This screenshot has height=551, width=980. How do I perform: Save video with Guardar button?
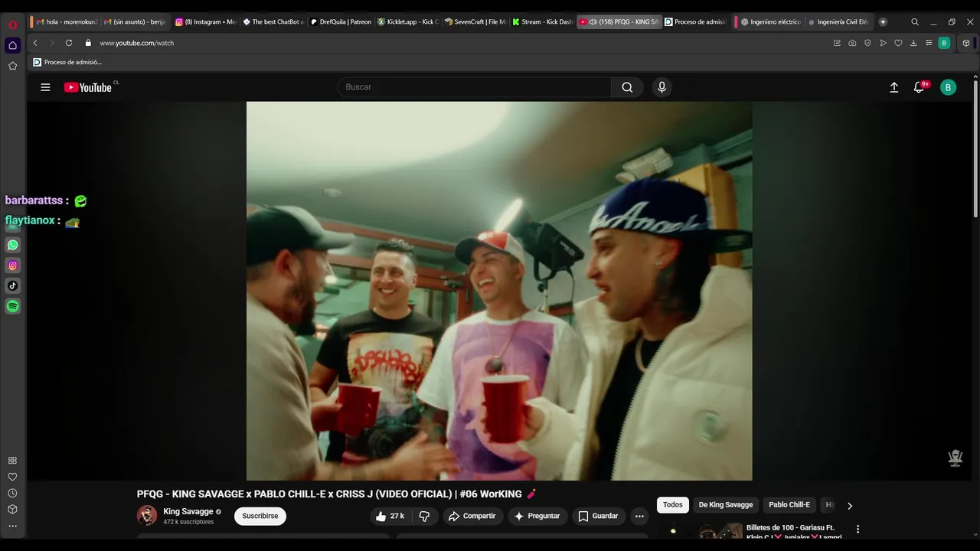pyautogui.click(x=598, y=516)
